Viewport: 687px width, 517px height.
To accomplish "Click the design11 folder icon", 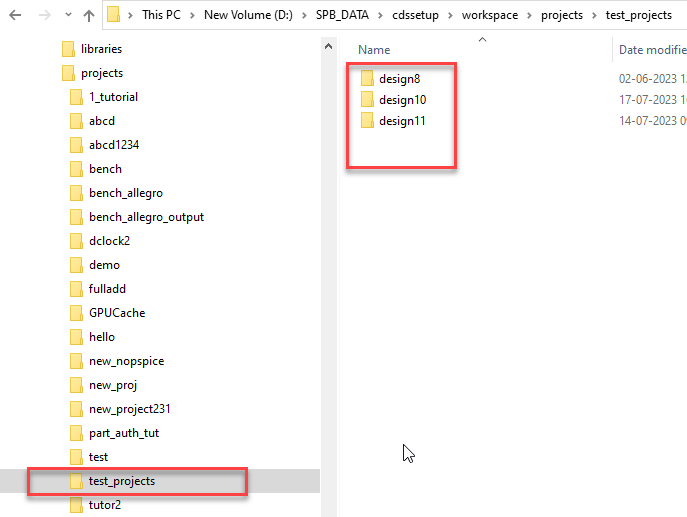I will pyautogui.click(x=367, y=121).
